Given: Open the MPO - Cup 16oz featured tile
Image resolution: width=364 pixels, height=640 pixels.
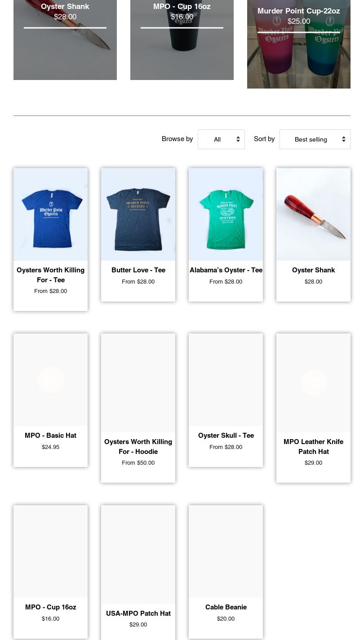Looking at the screenshot, I should pyautogui.click(x=182, y=40).
